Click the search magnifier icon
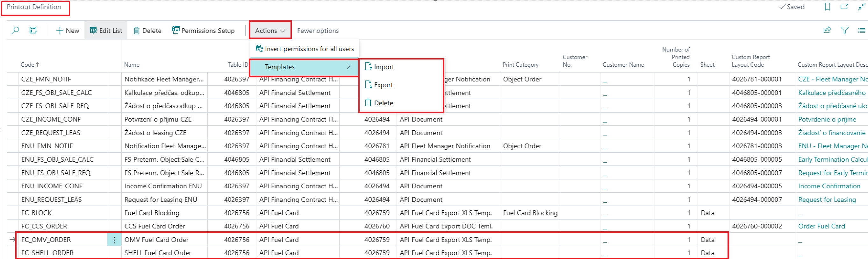The width and height of the screenshot is (868, 259). click(15, 30)
